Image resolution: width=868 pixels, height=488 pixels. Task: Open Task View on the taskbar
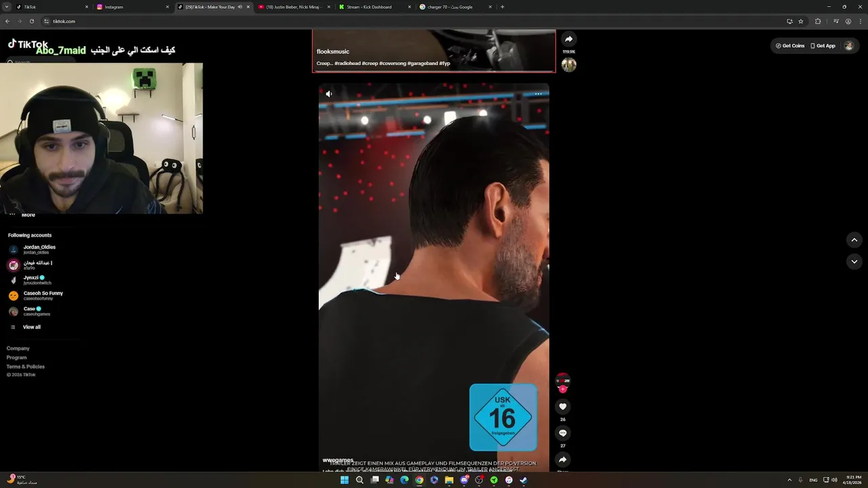tap(374, 480)
